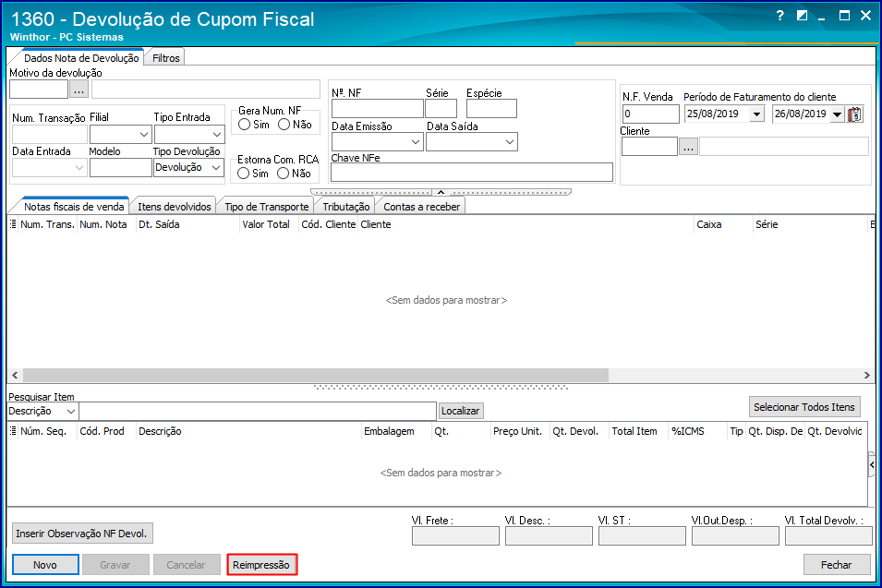Sort by the Caixa column header

point(723,224)
